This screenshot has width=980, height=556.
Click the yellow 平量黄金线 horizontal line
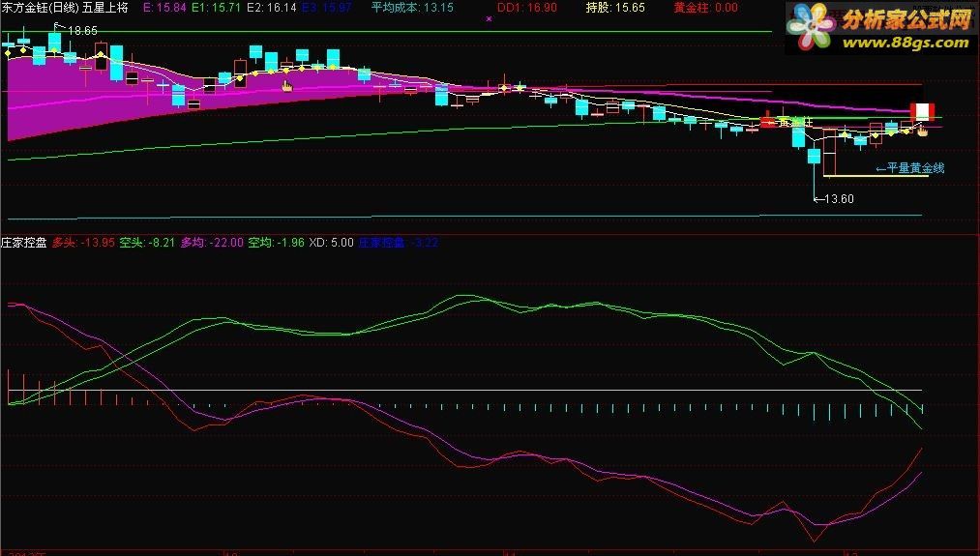pyautogui.click(x=876, y=176)
